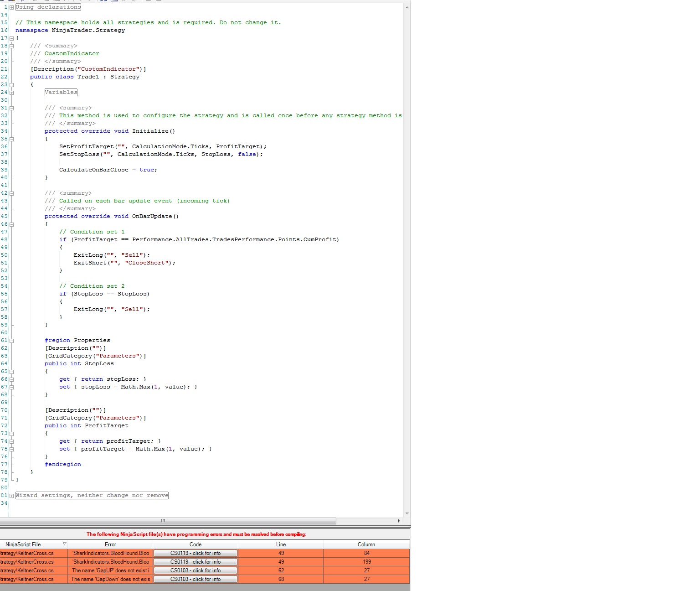Click the KeltnerCross.cs file cell in the GapUP row
Screen dimensions: 700x591
click(34, 570)
